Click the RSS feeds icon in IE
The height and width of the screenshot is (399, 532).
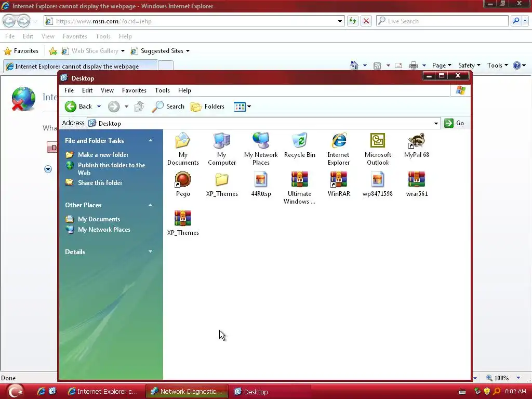(377, 66)
